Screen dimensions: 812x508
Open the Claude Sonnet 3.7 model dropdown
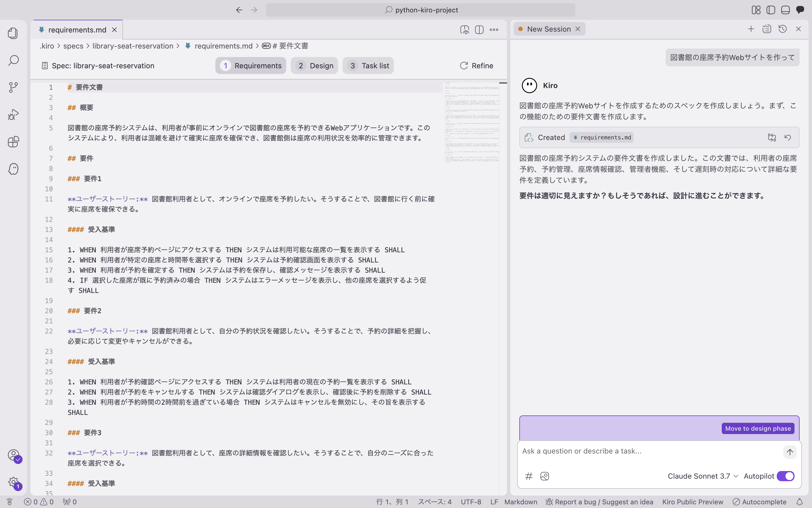coord(703,476)
